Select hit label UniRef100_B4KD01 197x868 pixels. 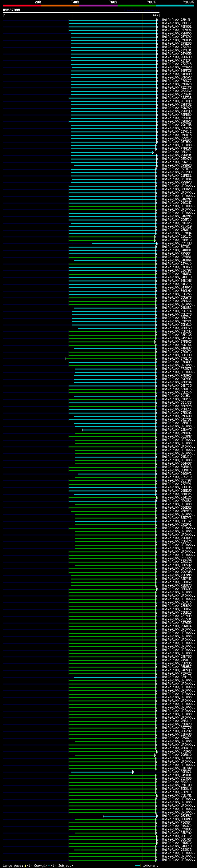pos(177,250)
